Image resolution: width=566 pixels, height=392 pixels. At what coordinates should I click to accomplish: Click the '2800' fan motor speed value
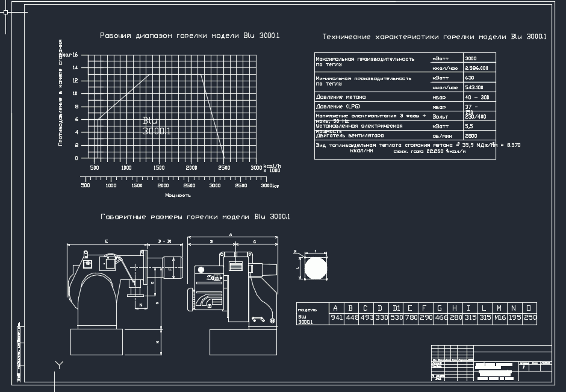tap(471, 136)
